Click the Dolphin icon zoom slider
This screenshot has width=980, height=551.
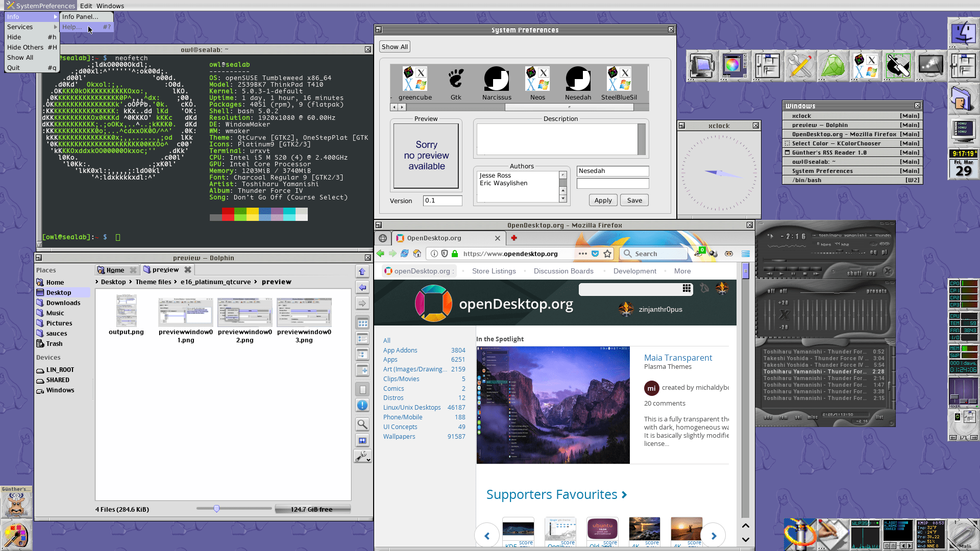[217, 509]
